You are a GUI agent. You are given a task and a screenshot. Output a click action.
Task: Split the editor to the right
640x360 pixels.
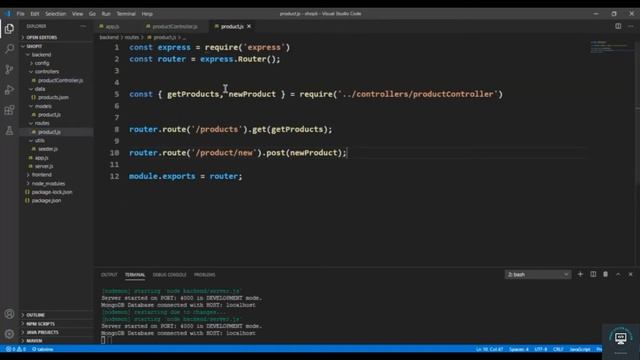point(618,26)
